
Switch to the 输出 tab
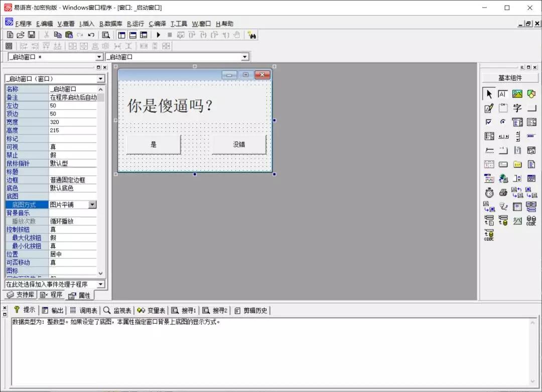pyautogui.click(x=54, y=310)
